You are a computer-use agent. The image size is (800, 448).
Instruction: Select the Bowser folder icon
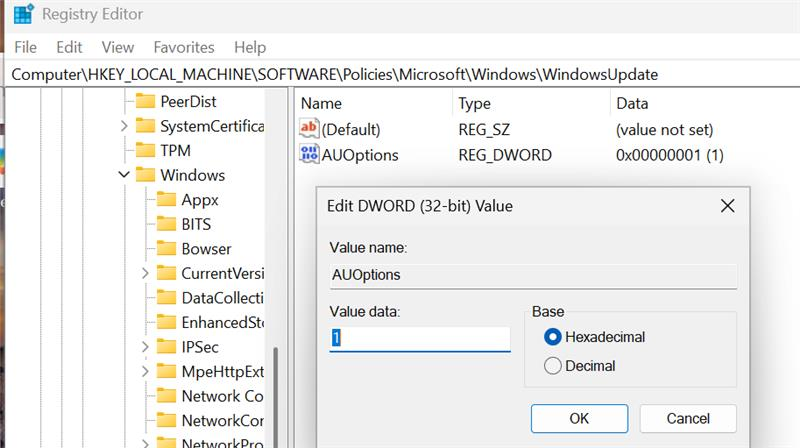click(166, 248)
